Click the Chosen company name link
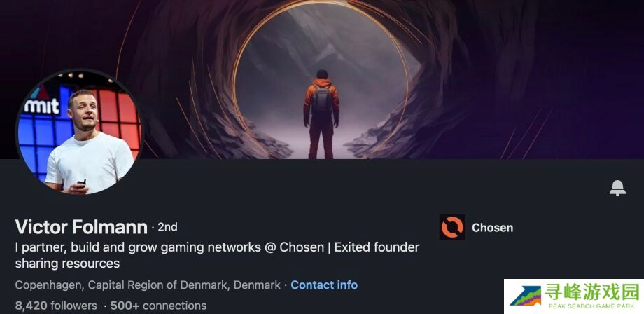Viewport: 644px width, 314px height. point(492,228)
